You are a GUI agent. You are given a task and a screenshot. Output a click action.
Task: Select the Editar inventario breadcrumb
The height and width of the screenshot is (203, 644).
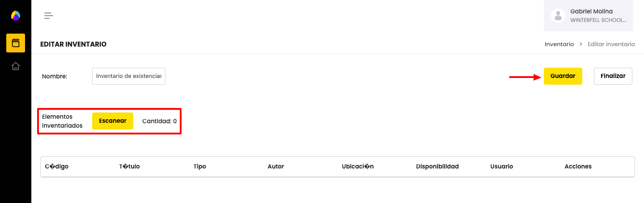pos(611,44)
